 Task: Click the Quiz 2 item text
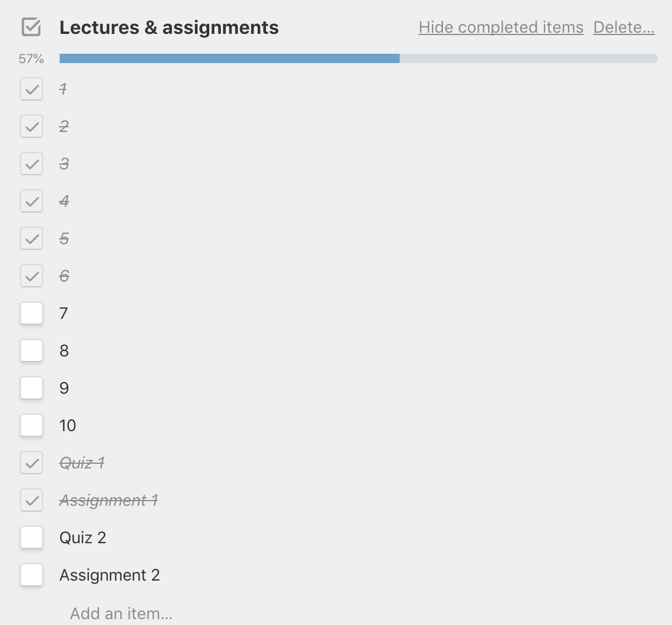pyautogui.click(x=83, y=537)
